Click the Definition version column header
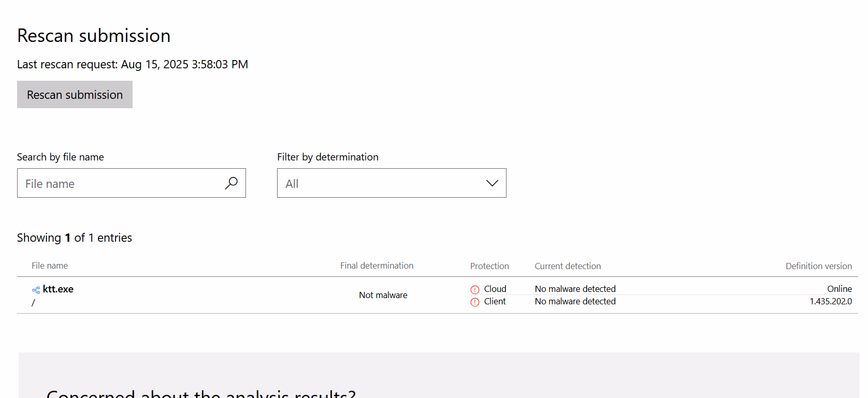Screen dimensions: 868x398 click(x=818, y=266)
